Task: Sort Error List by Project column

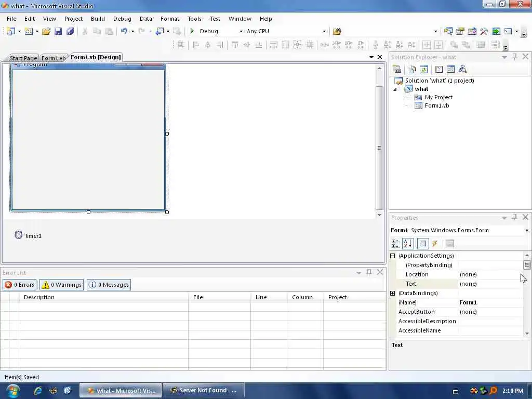Action: pos(354,297)
